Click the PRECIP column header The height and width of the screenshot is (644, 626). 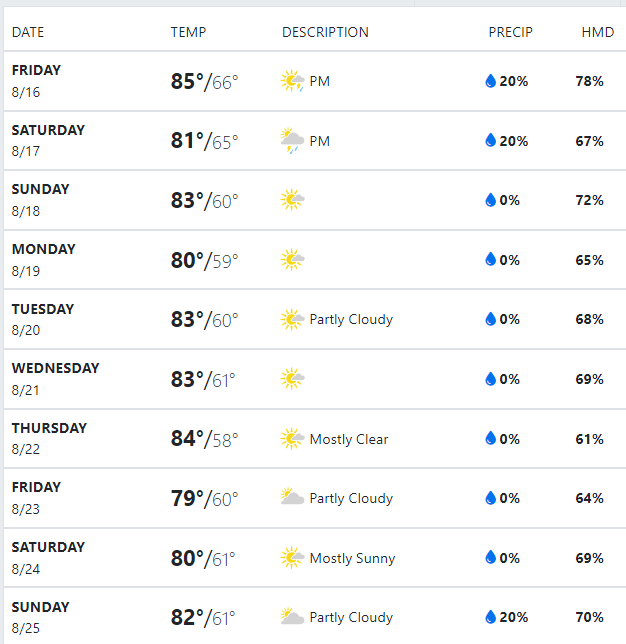point(510,32)
